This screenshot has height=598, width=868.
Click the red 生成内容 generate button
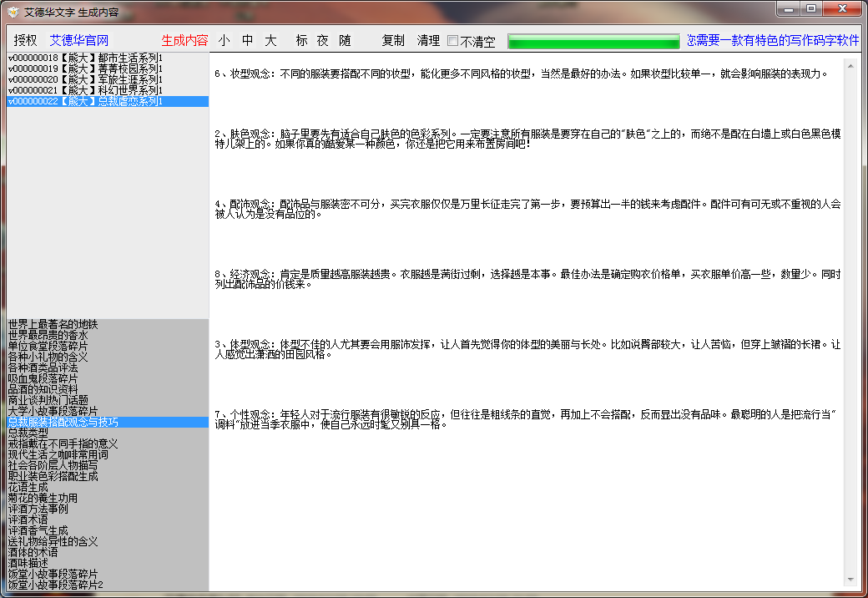[x=185, y=40]
